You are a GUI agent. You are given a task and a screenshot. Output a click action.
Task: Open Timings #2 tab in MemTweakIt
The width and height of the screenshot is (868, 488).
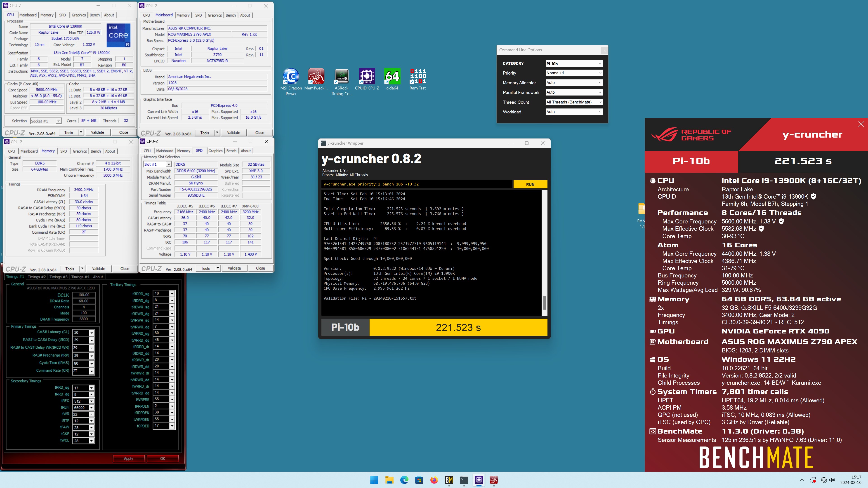pos(36,277)
